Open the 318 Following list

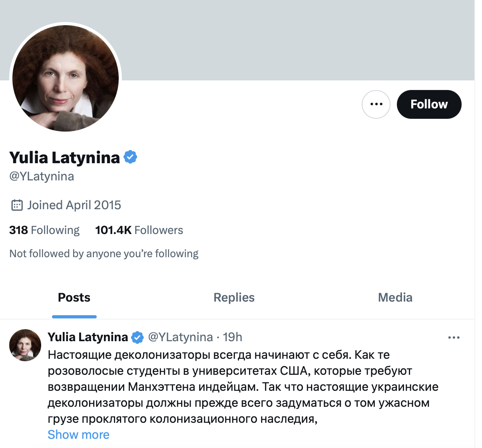click(44, 230)
